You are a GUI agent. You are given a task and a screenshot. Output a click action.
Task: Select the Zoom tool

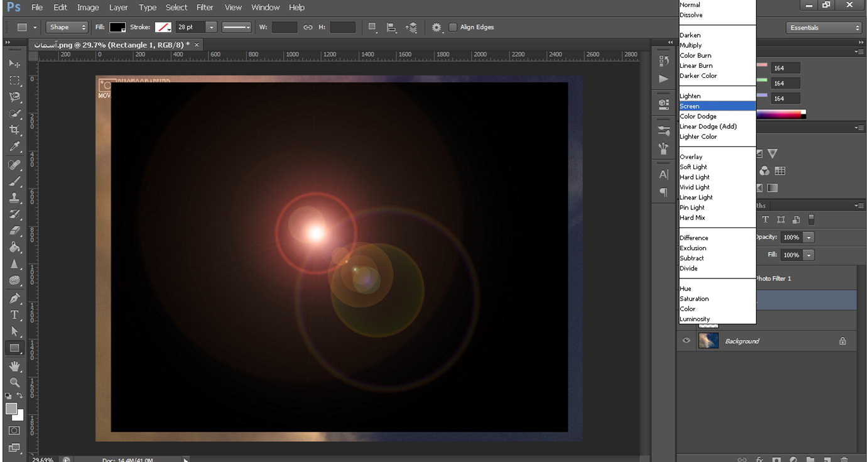(14, 382)
